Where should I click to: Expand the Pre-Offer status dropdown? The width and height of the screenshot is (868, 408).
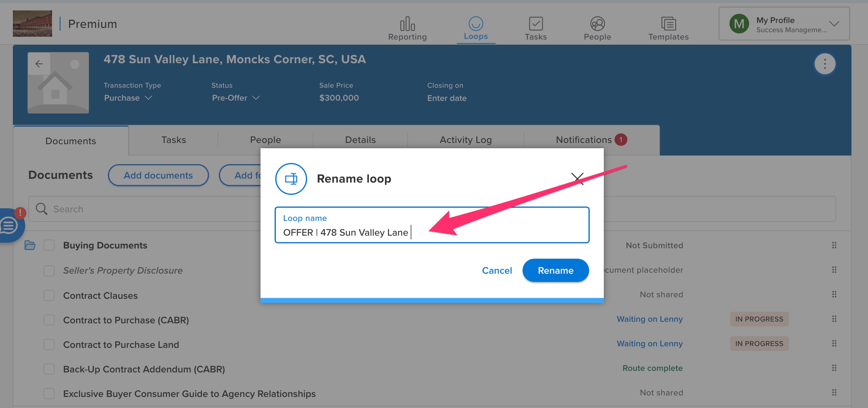[235, 98]
